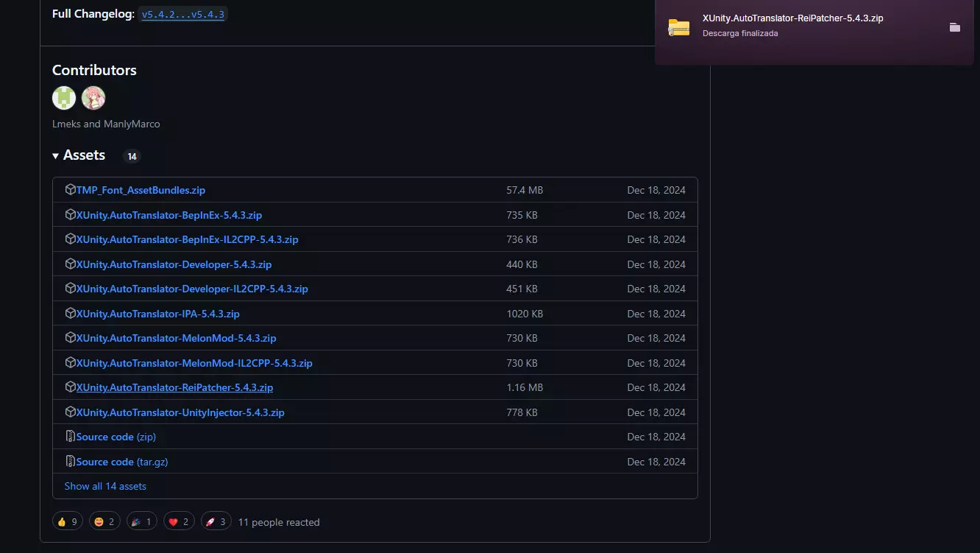
Task: Select the 735 KB size of BepInEx zip
Action: (x=522, y=215)
